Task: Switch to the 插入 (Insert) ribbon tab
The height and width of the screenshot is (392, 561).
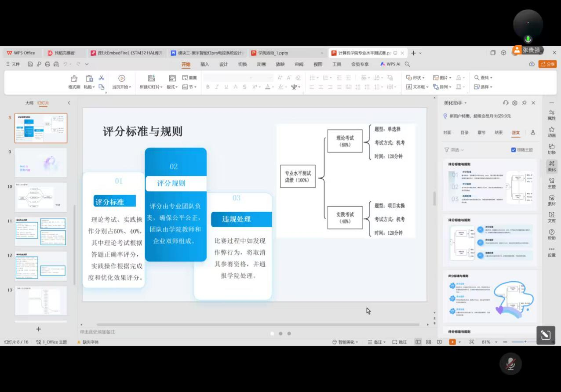Action: [x=204, y=64]
